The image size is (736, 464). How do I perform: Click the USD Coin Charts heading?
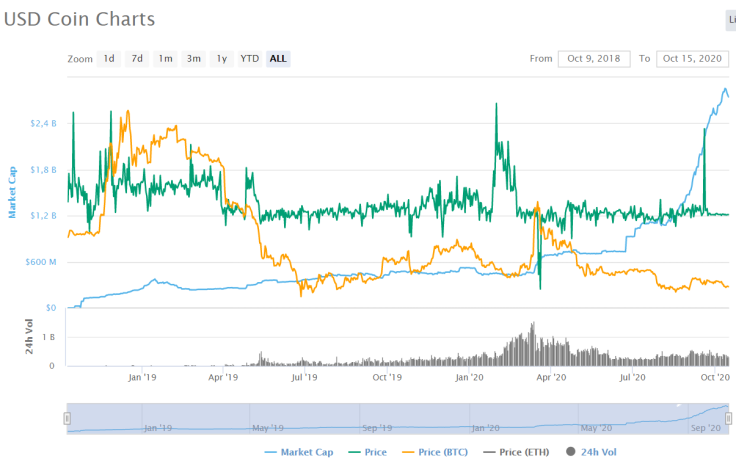tap(79, 19)
